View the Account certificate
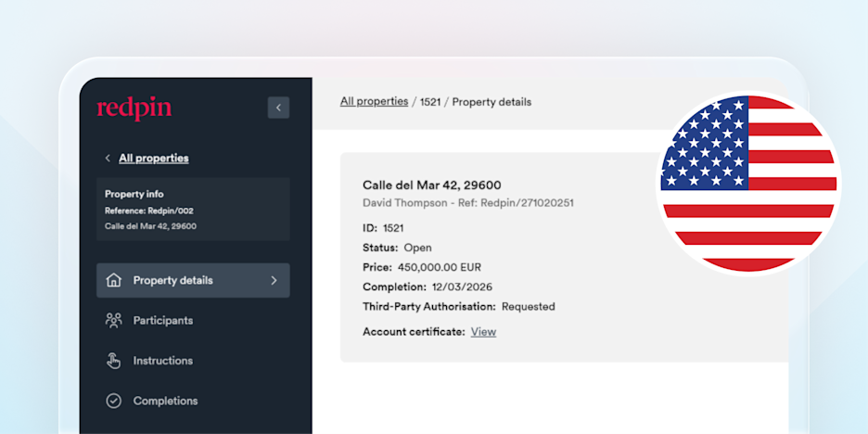Image resolution: width=868 pixels, height=434 pixels. tap(483, 332)
